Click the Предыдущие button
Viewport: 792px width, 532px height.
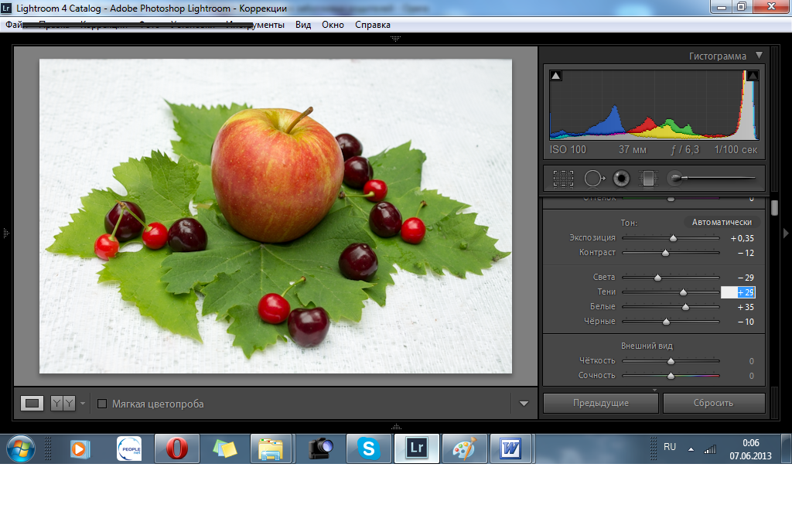click(x=600, y=403)
